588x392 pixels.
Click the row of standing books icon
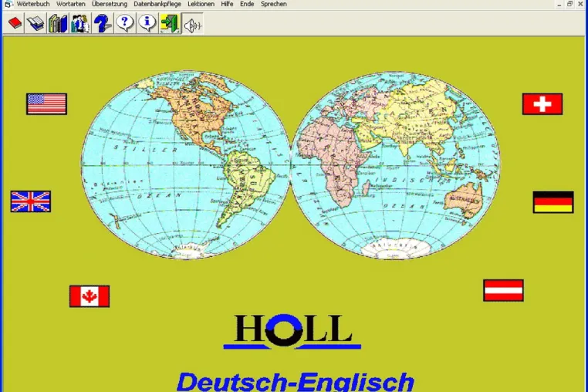point(58,23)
